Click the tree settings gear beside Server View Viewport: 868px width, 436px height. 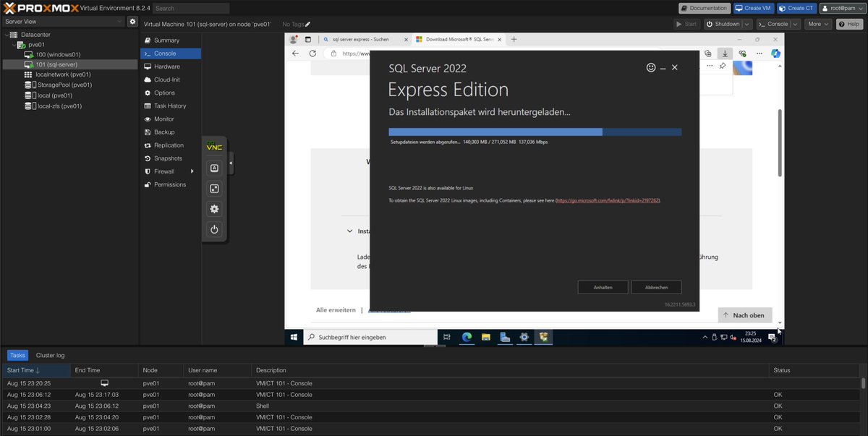click(132, 22)
